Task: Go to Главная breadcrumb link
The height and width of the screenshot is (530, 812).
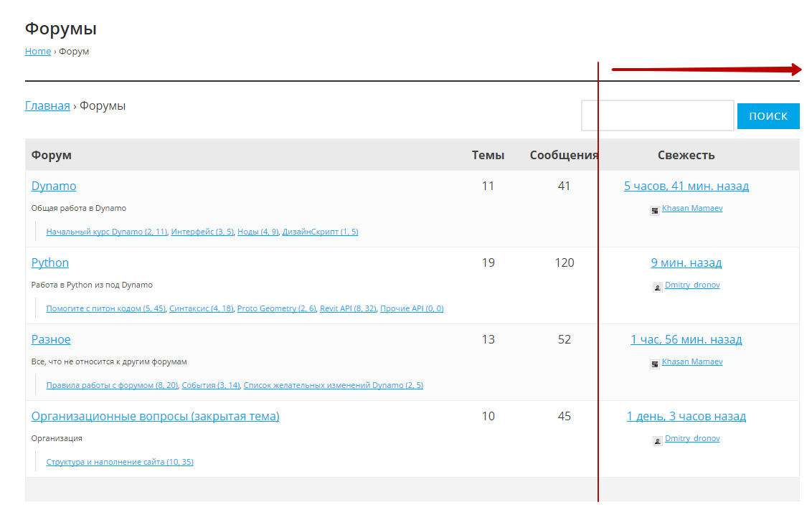Action: click(47, 105)
